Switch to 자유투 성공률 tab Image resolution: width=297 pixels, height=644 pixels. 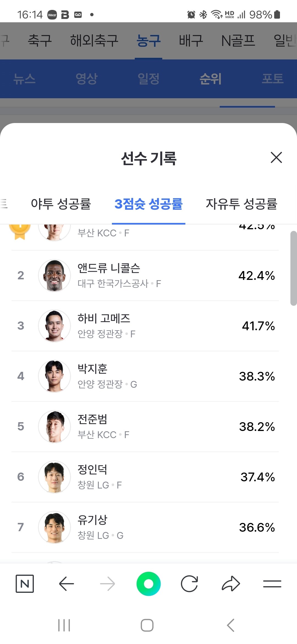pyautogui.click(x=241, y=204)
